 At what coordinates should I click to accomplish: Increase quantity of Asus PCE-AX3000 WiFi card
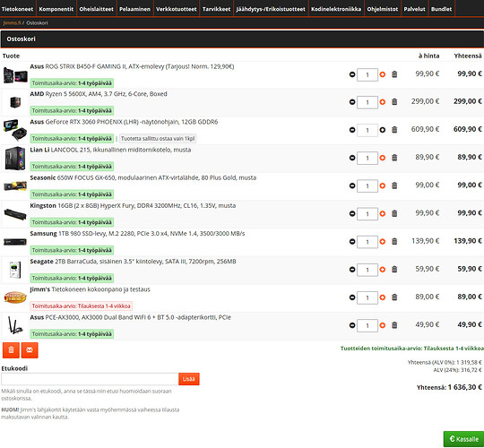click(383, 325)
